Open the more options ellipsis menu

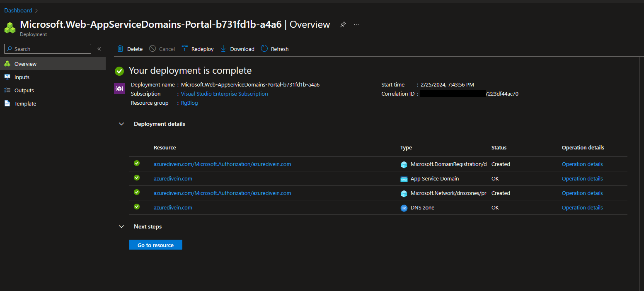(356, 24)
